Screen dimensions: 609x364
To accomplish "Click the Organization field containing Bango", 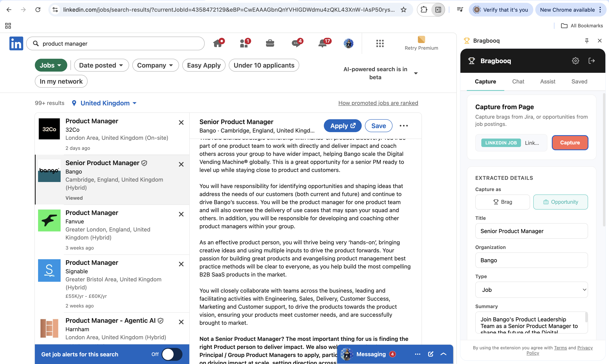I will [x=531, y=260].
